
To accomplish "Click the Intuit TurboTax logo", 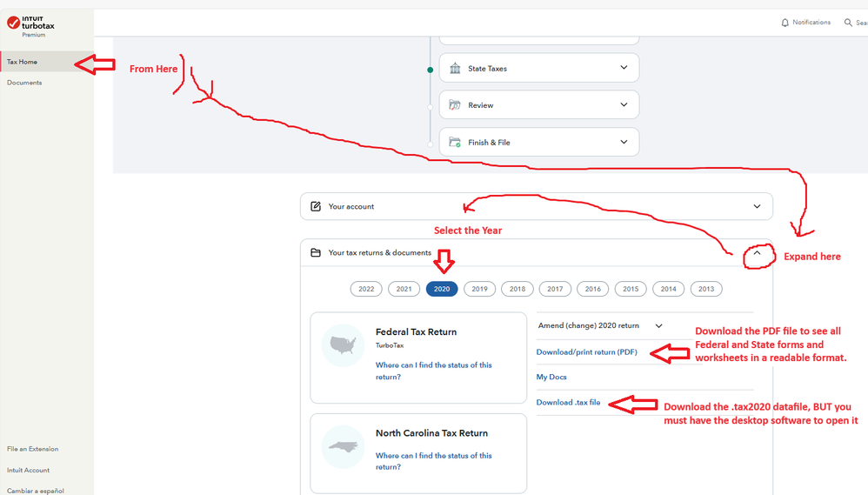I will pos(30,25).
